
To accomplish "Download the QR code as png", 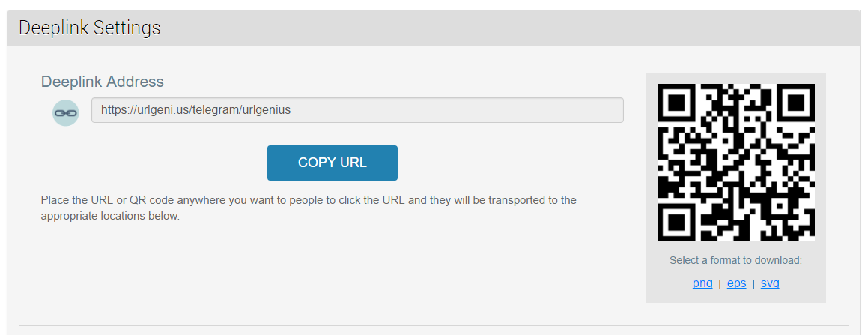I will [x=702, y=283].
